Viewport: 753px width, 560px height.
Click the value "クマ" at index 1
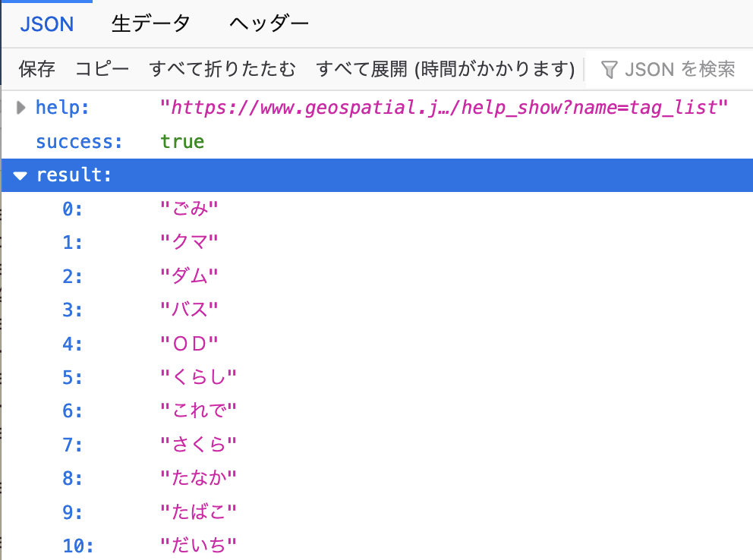pos(187,242)
